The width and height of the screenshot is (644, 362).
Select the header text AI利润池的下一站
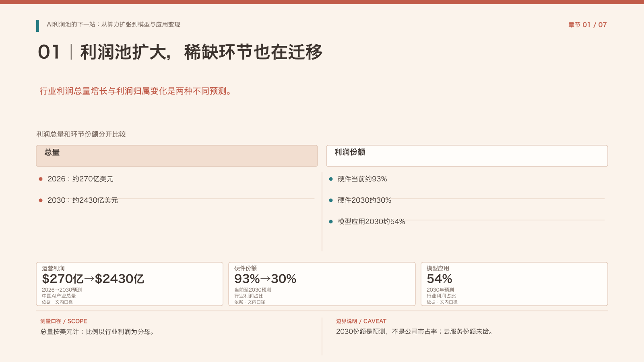[71, 25]
